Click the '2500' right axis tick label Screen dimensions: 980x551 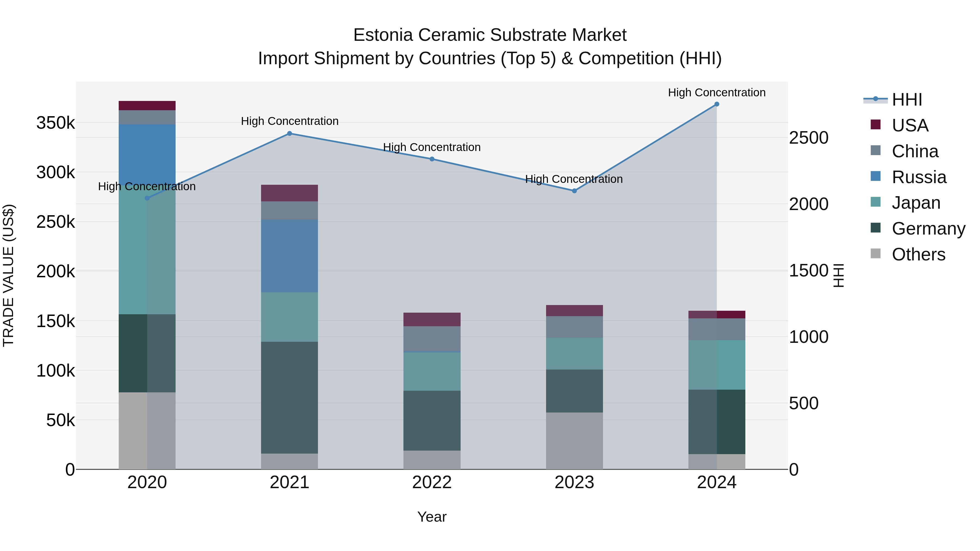click(x=809, y=138)
